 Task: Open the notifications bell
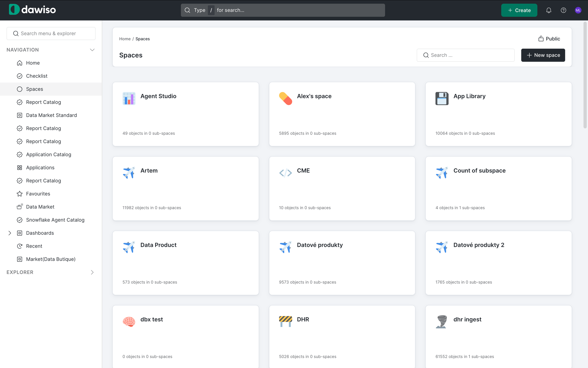(x=549, y=10)
